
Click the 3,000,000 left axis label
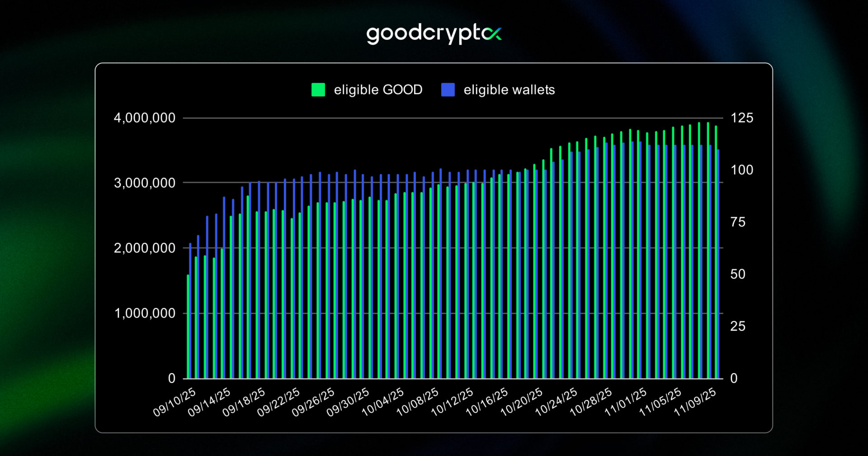tap(144, 183)
